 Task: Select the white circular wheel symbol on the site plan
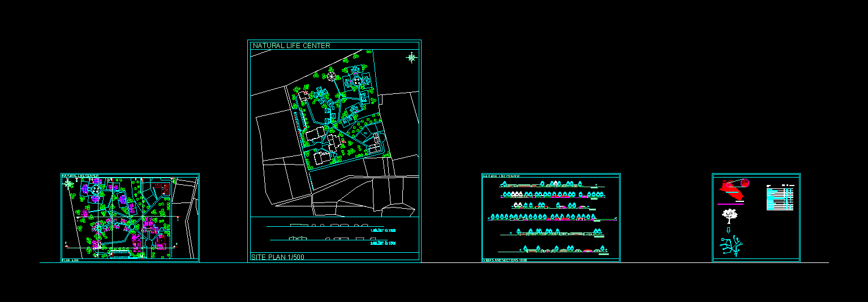332,76
